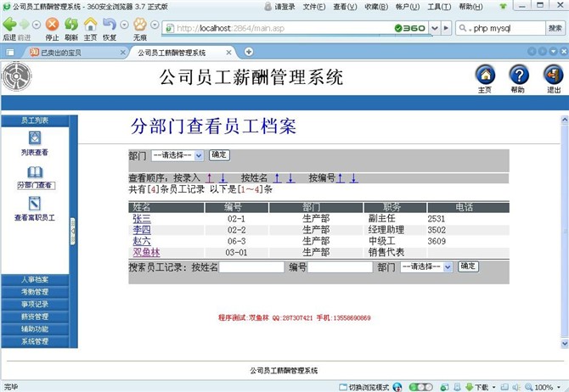569x392 pixels.
Task: Click the 帮助 question mark icon
Action: [519, 75]
